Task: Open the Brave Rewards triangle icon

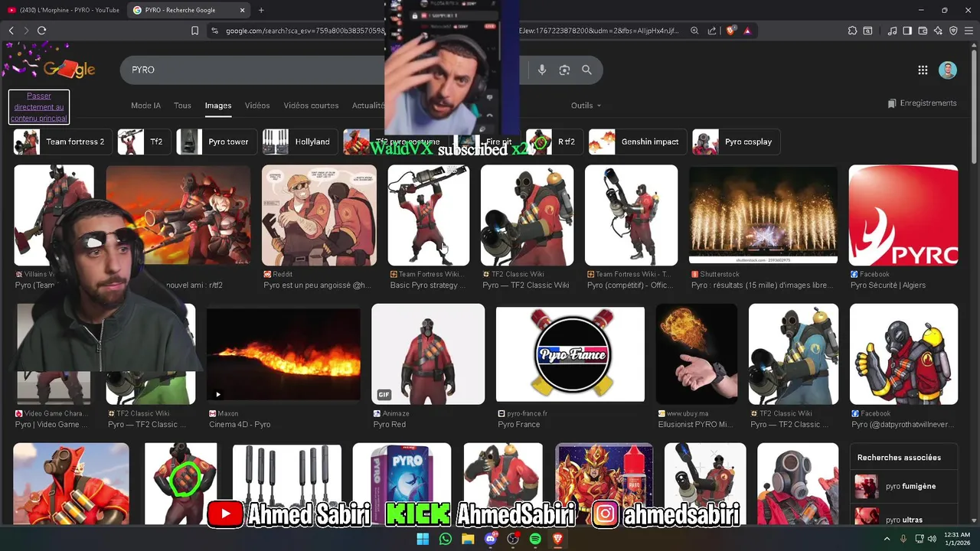Action: coord(747,31)
